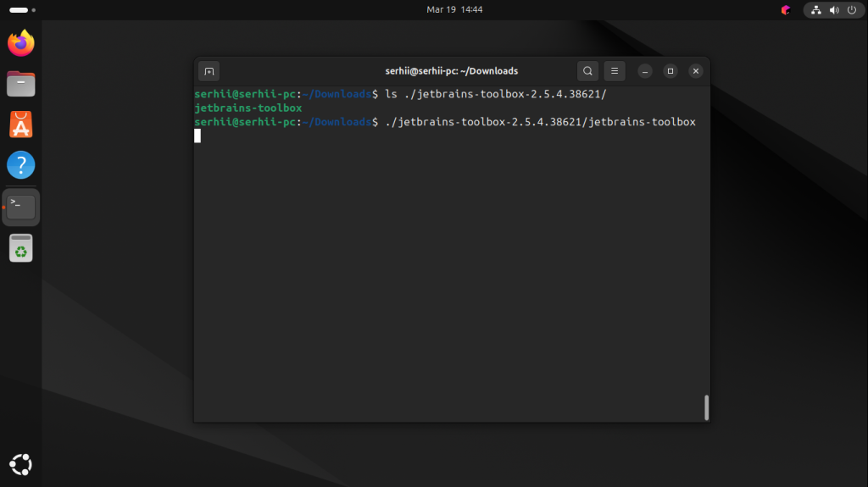Minimize the terminal window
The width and height of the screenshot is (868, 487).
(x=645, y=71)
